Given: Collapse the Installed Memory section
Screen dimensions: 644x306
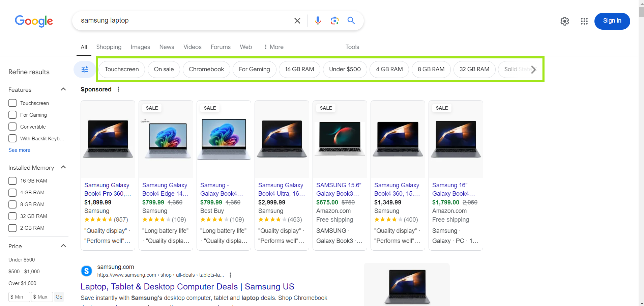Looking at the screenshot, I should pyautogui.click(x=63, y=167).
